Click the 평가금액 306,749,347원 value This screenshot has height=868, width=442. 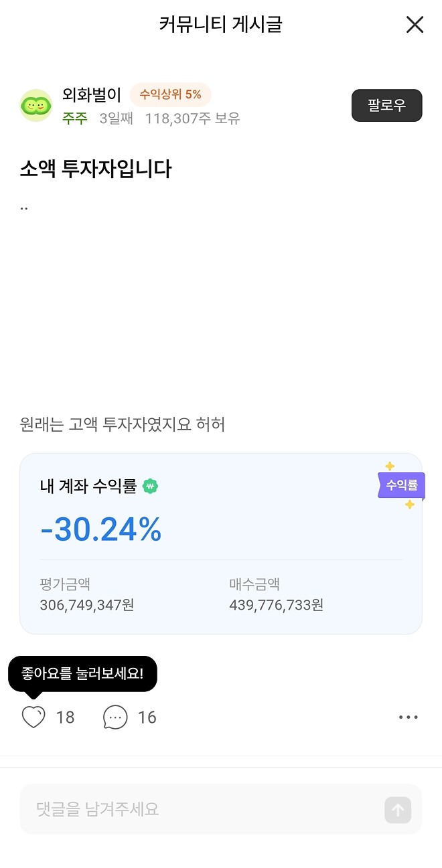[86, 605]
